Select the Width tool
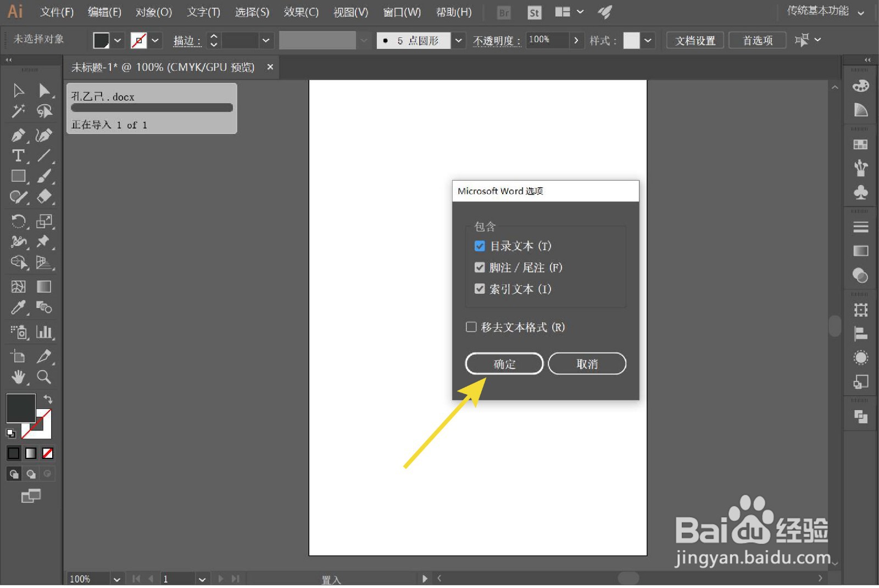 [x=18, y=242]
